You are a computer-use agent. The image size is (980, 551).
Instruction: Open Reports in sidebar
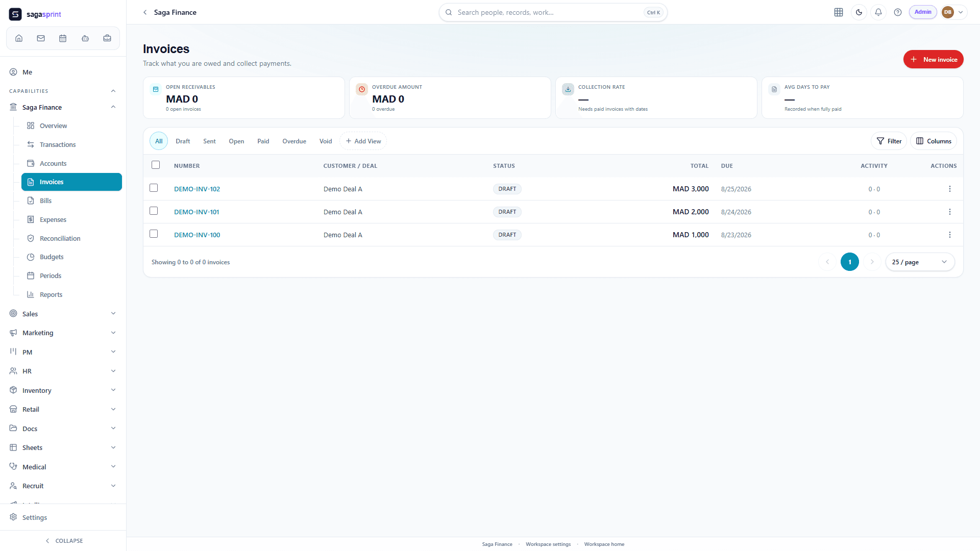tap(71, 295)
